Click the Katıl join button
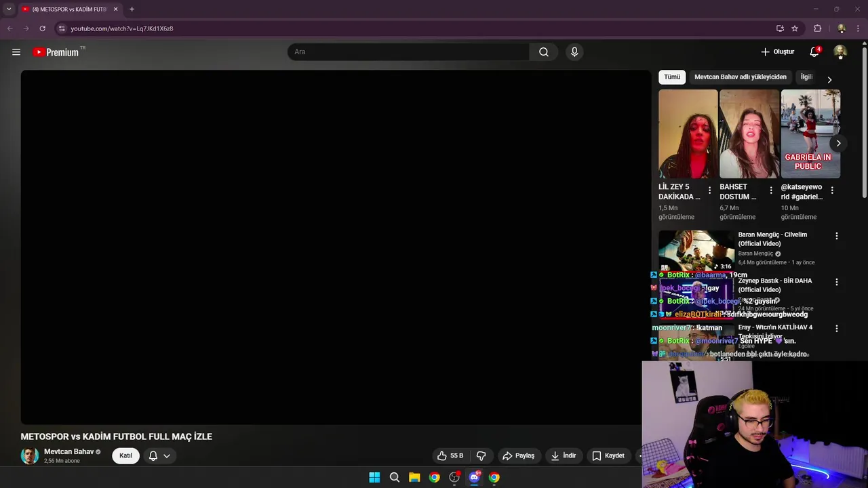 tap(125, 455)
